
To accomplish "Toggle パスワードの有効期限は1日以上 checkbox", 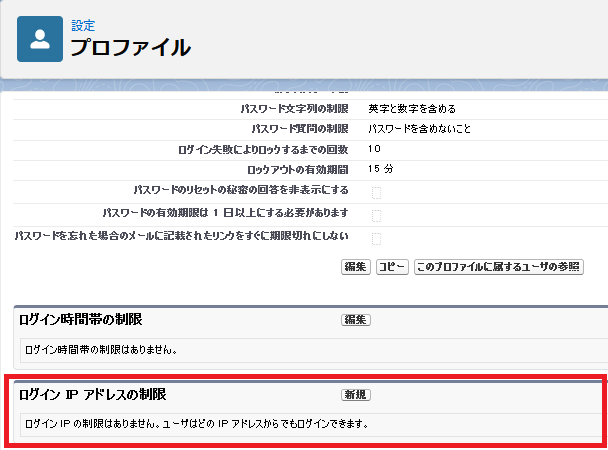I will [376, 215].
